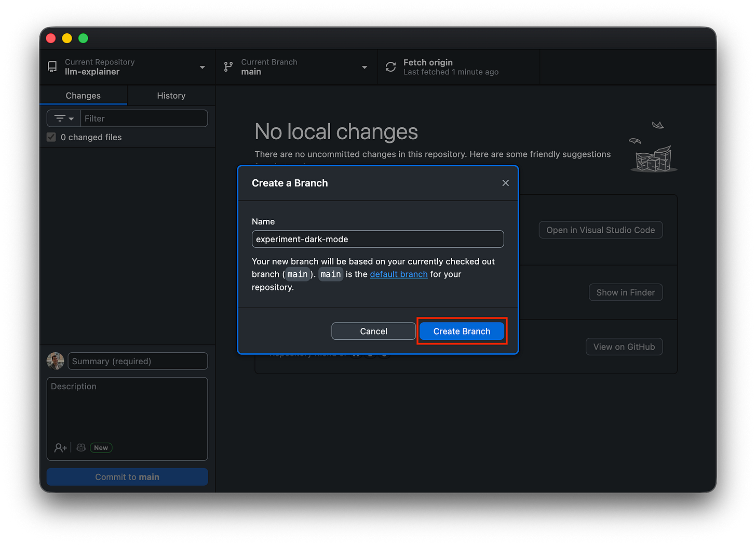Click the New badge in the commit area

[101, 447]
